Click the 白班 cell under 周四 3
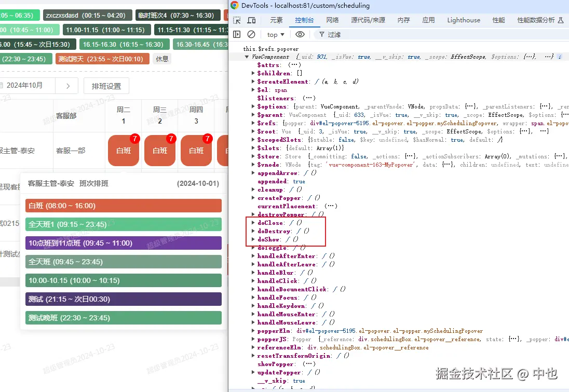569x392 pixels. pyautogui.click(x=196, y=150)
